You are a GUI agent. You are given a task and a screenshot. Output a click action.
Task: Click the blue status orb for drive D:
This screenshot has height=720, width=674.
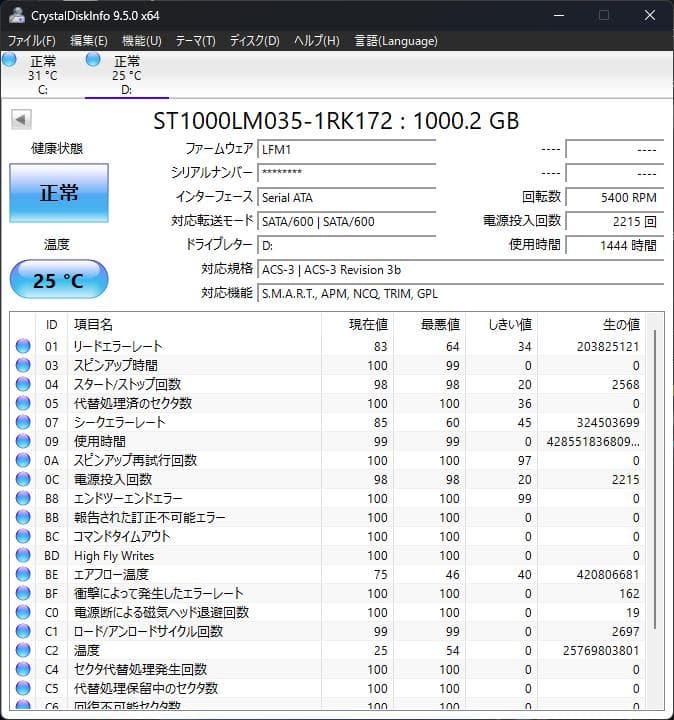(x=93, y=60)
